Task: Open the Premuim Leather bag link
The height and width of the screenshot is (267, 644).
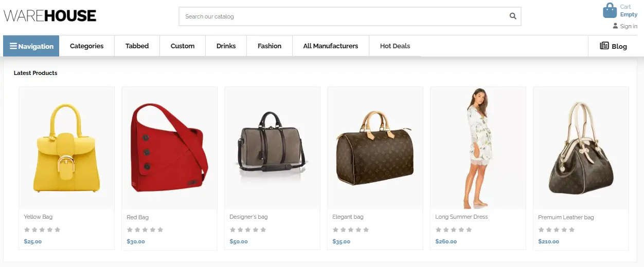Action: coord(566,218)
